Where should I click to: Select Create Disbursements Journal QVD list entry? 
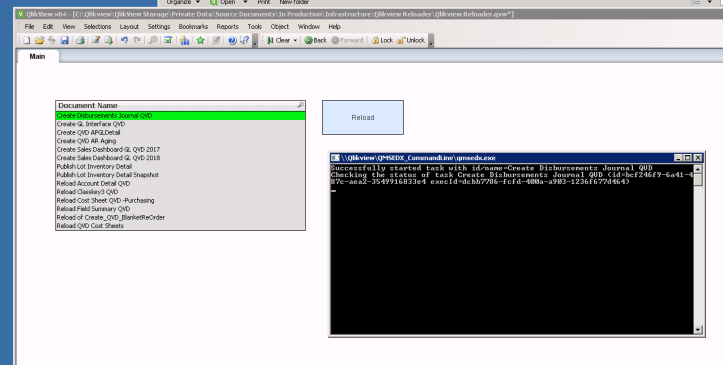click(180, 116)
